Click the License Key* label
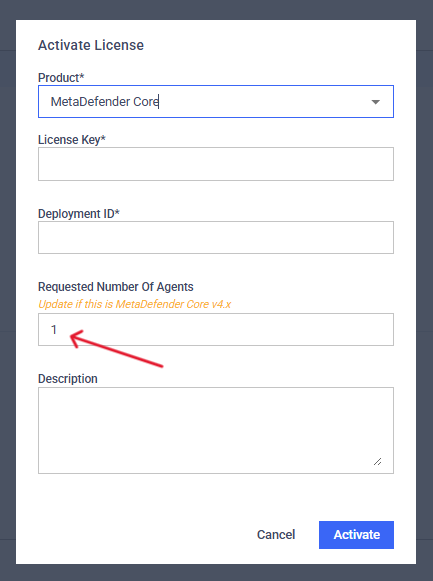 [x=72, y=140]
